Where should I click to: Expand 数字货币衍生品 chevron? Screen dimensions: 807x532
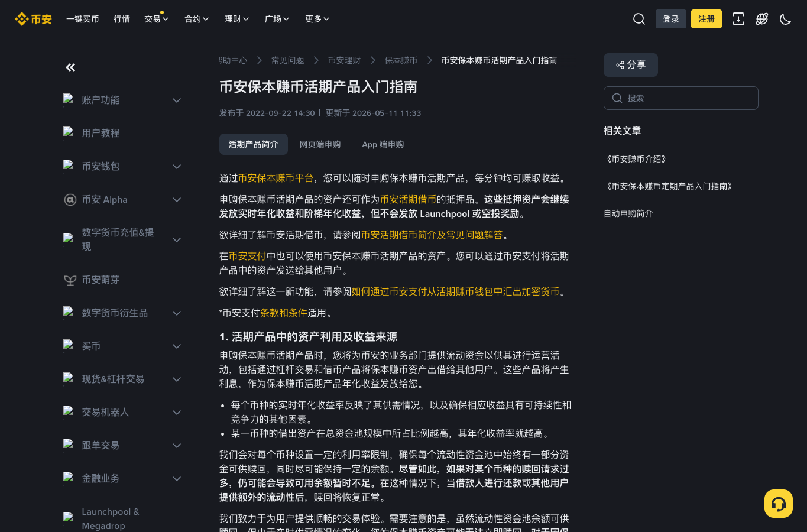pos(177,313)
